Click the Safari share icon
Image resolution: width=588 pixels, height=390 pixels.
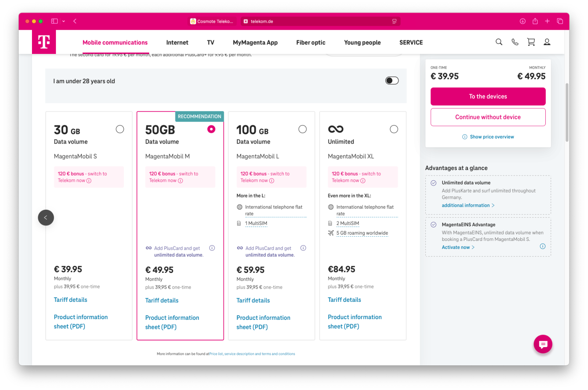[535, 21]
